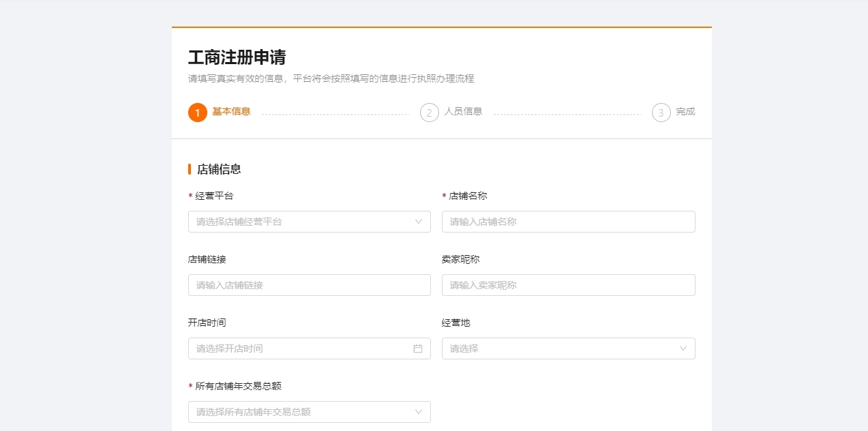Click the chevron arrow in 经营平台 select
Screen dimensions: 868x431
tap(419, 222)
